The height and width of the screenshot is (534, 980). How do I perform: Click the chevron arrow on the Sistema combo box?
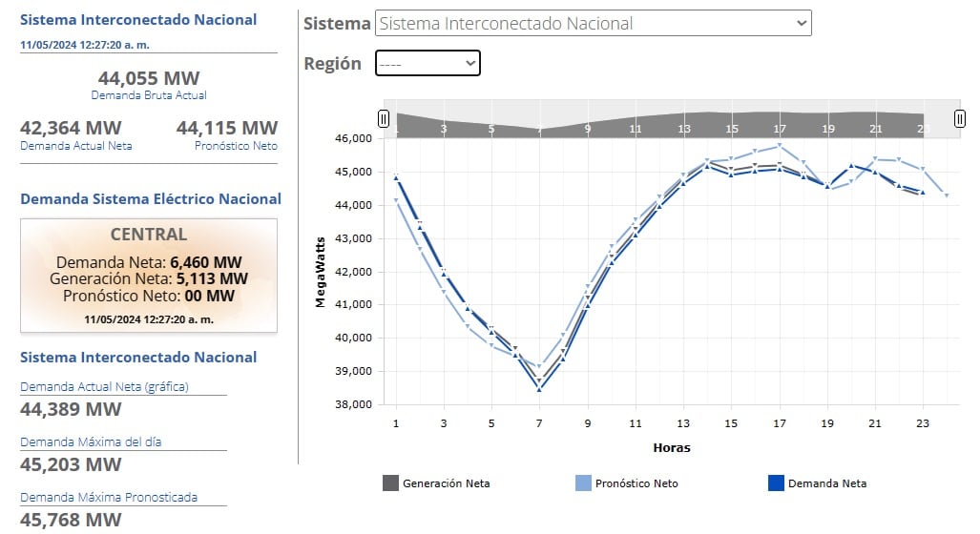tap(800, 24)
